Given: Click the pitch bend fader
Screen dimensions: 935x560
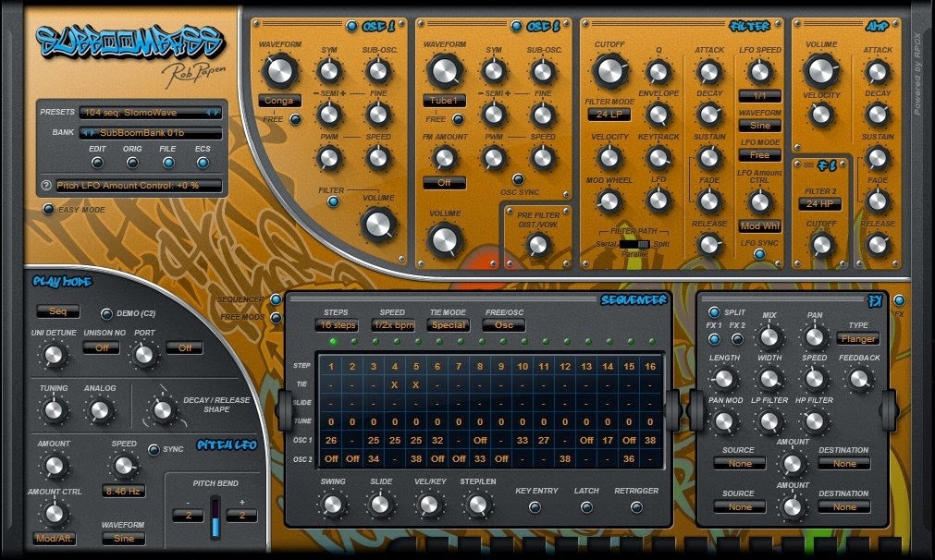Looking at the screenshot, I should click(215, 517).
